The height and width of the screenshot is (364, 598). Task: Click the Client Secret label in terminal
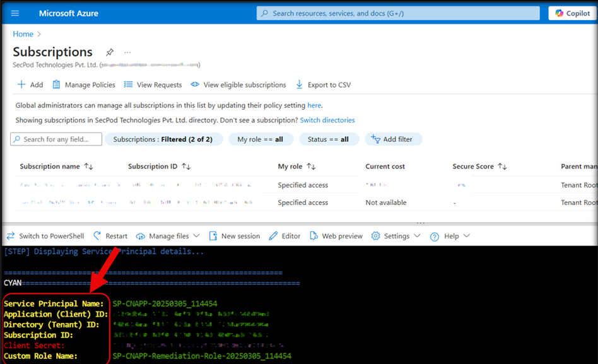pos(34,346)
